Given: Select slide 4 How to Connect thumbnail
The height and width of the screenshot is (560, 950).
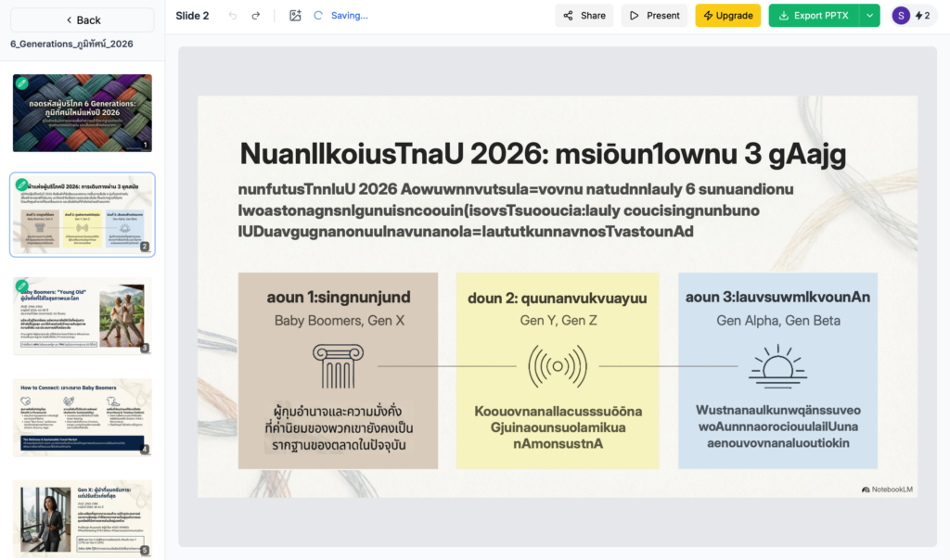Looking at the screenshot, I should [83, 417].
